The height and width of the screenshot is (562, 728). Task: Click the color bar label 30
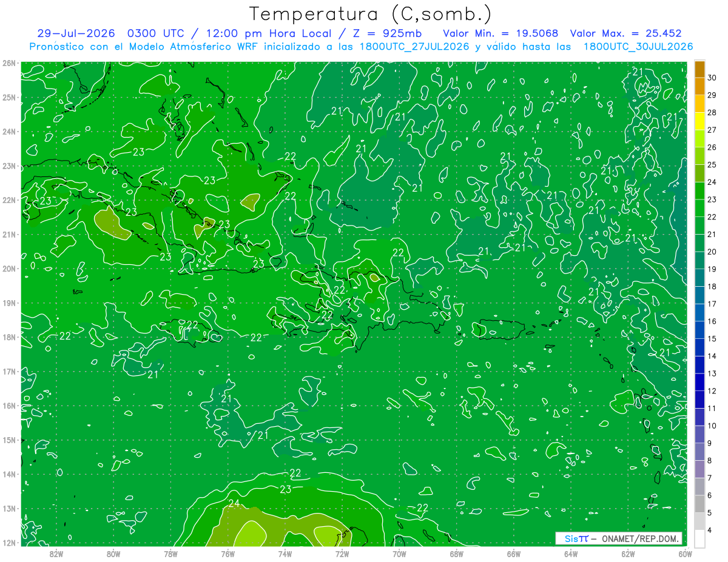(712, 78)
